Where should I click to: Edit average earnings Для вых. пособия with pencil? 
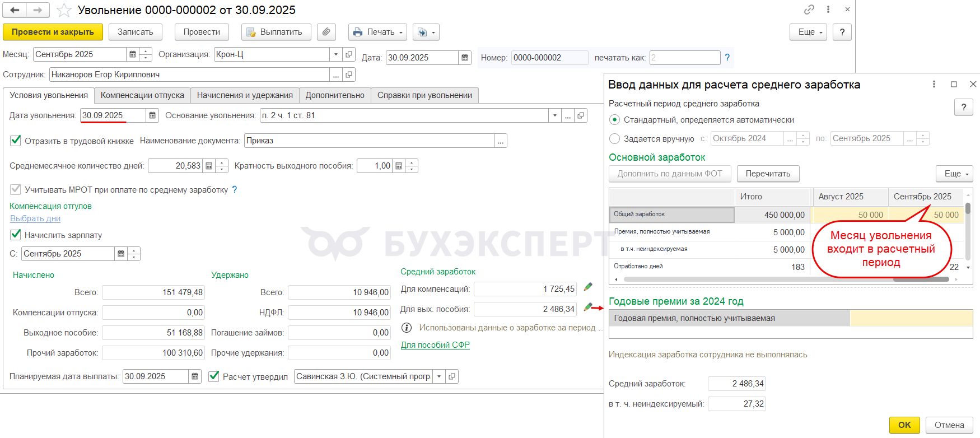588,307
